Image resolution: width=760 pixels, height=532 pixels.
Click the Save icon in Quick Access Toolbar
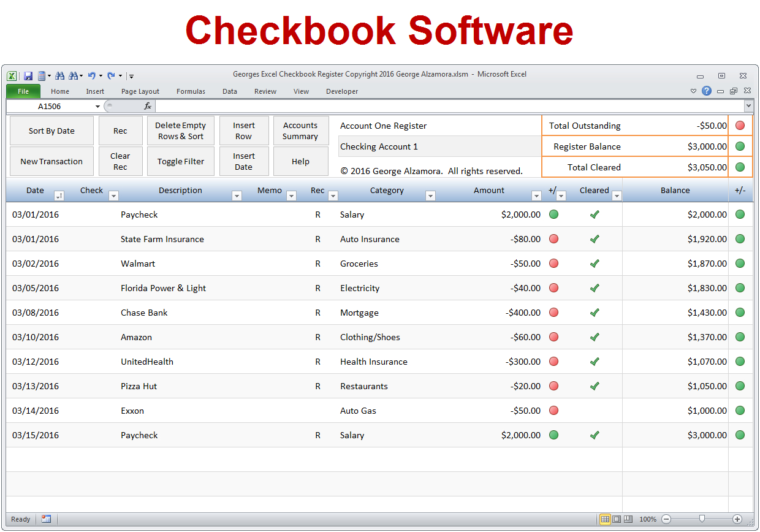pyautogui.click(x=28, y=75)
